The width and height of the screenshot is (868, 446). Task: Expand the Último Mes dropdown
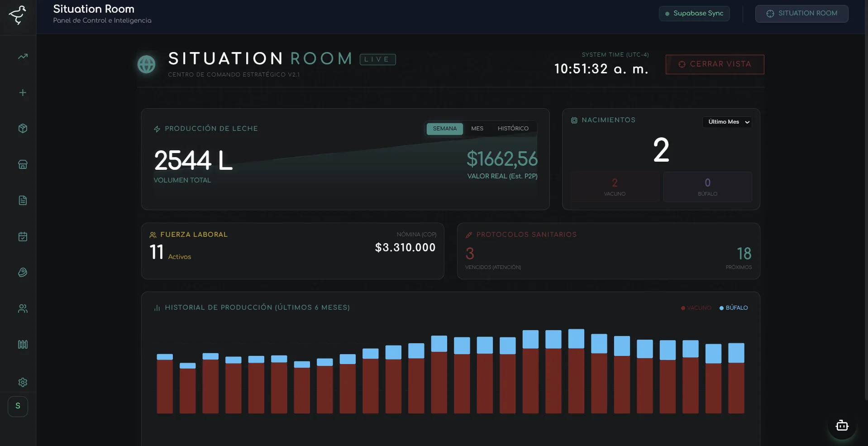pyautogui.click(x=727, y=122)
